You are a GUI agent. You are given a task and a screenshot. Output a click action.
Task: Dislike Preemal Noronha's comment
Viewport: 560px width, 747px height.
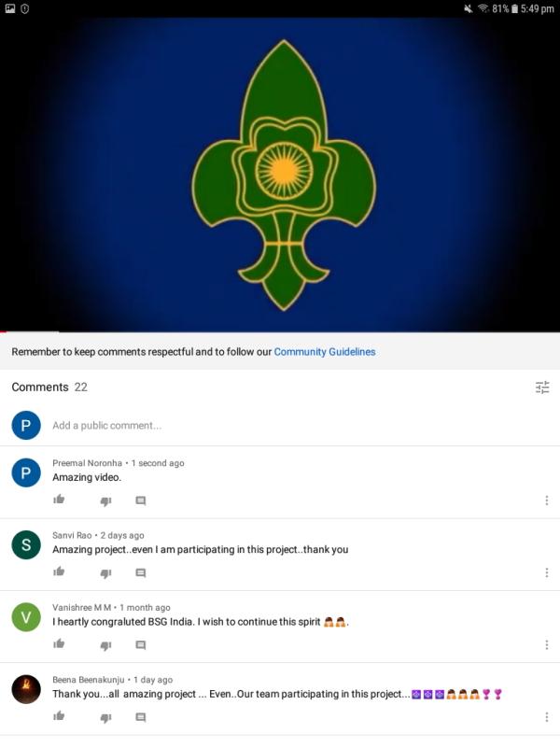[105, 501]
